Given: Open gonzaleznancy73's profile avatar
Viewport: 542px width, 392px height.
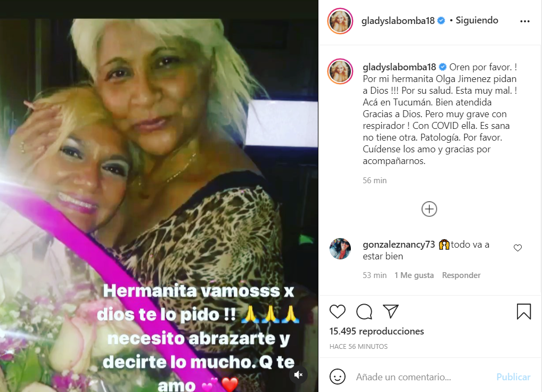Looking at the screenshot, I should pos(340,249).
